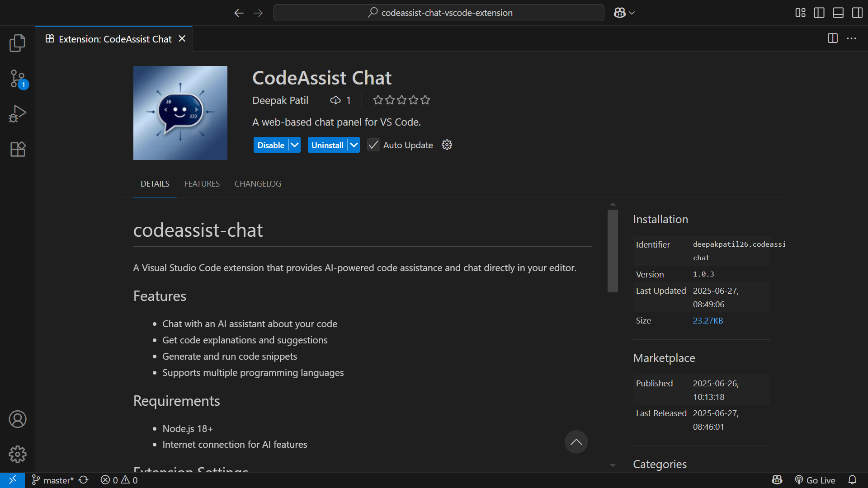Uncheck the Auto Update checkbox
The width and height of the screenshot is (868, 488).
coord(373,145)
